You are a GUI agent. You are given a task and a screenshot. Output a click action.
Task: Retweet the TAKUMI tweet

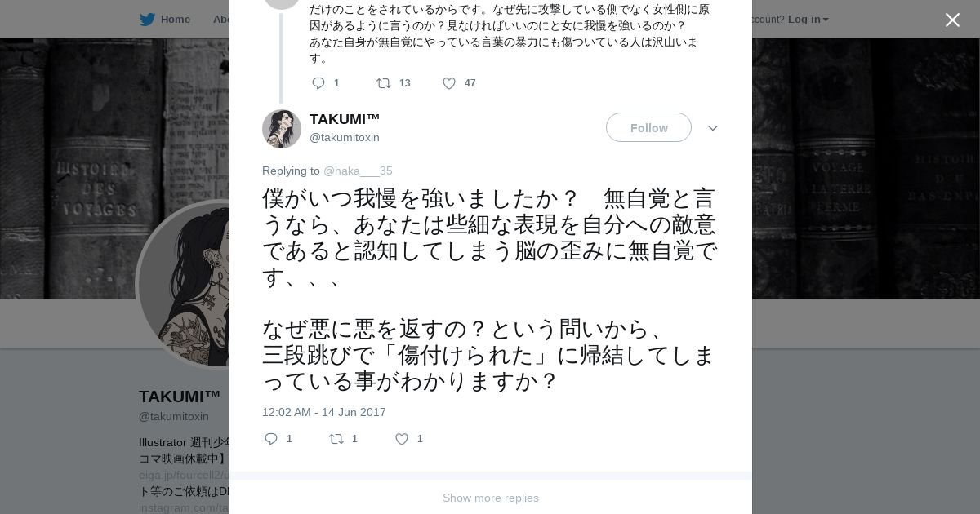336,439
